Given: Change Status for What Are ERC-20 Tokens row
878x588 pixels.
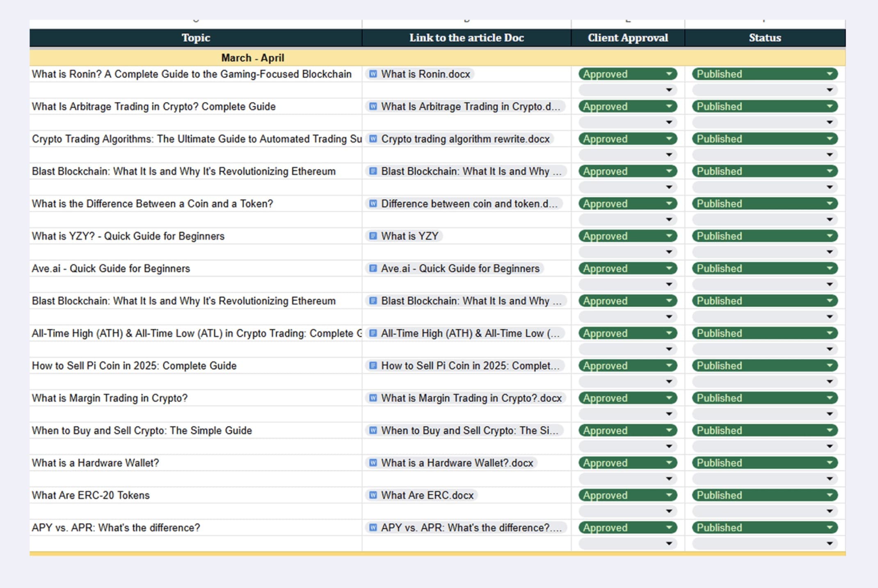Looking at the screenshot, I should [765, 495].
